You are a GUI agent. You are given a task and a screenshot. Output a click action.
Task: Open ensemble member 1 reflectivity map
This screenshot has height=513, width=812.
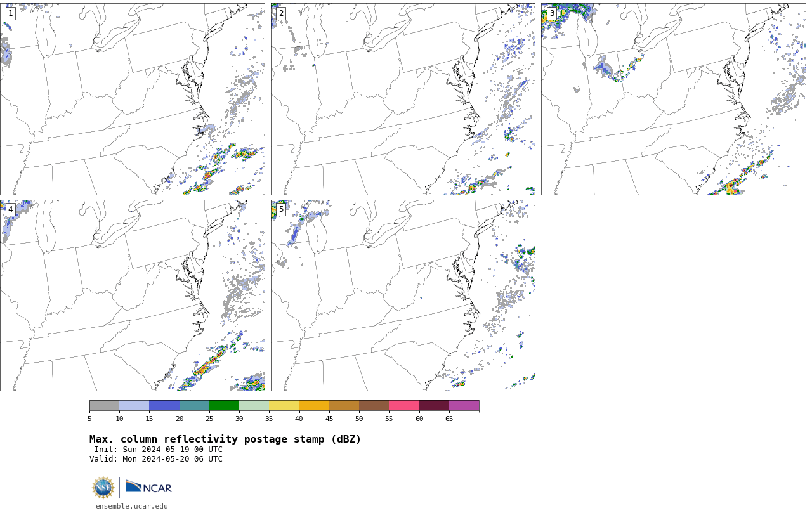pyautogui.click(x=132, y=99)
